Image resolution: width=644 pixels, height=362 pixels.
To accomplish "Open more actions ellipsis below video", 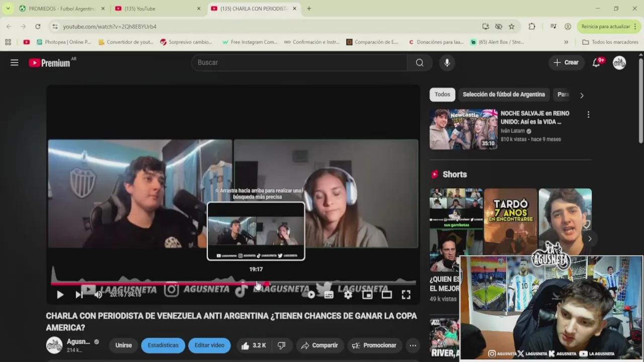I will [x=413, y=345].
